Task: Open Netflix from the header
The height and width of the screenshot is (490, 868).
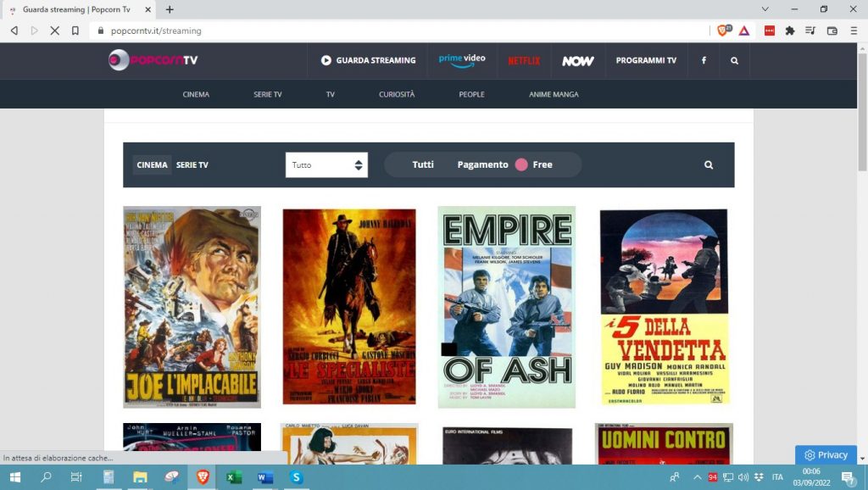Action: point(524,60)
